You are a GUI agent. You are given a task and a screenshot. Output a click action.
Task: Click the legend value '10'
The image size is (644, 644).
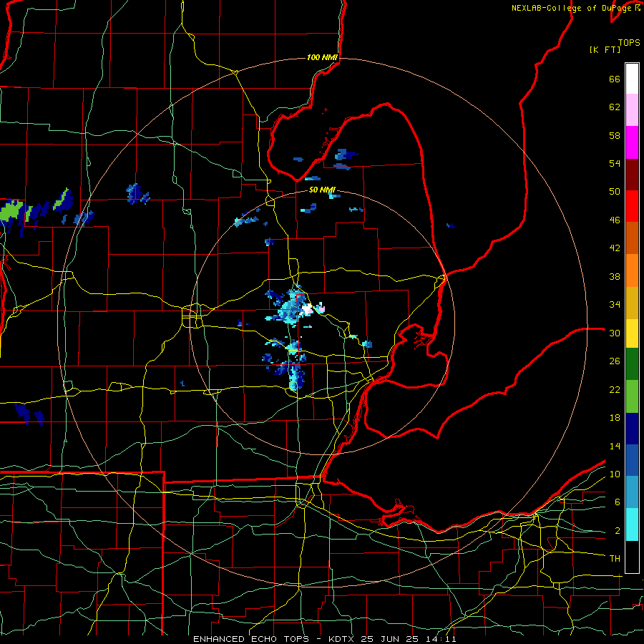tap(615, 474)
